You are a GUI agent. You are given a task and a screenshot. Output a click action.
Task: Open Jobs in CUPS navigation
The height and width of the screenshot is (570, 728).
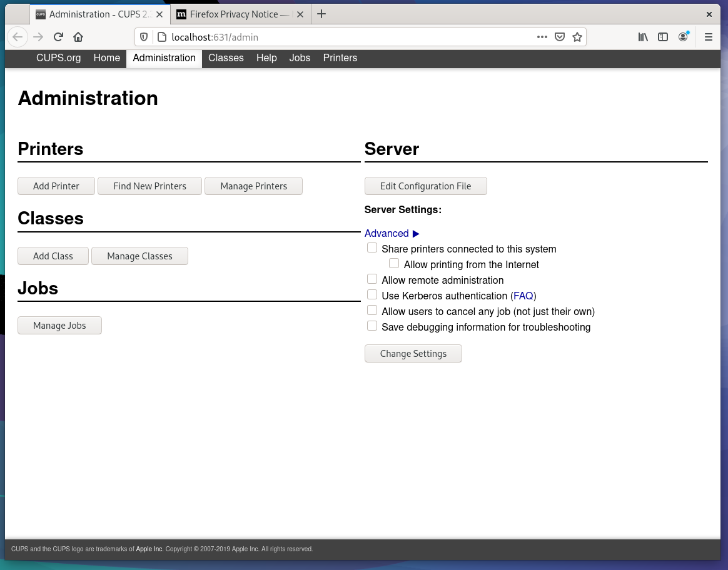(300, 58)
